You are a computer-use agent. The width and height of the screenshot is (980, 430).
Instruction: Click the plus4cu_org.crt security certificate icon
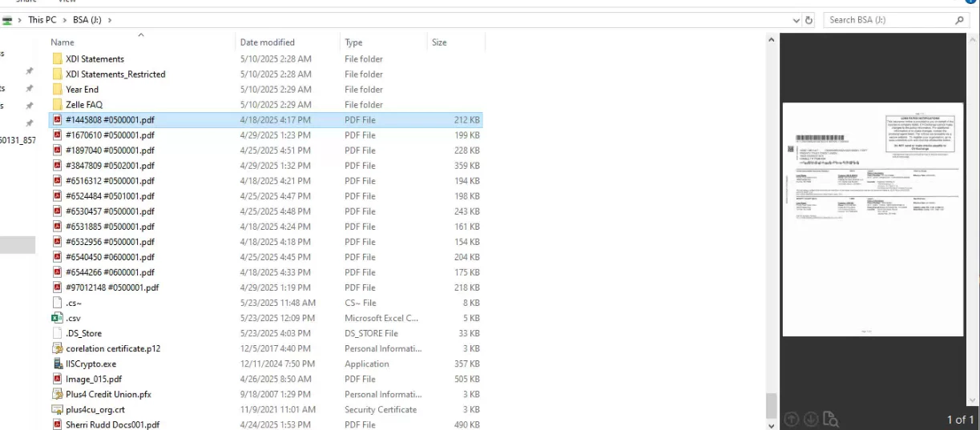click(57, 409)
